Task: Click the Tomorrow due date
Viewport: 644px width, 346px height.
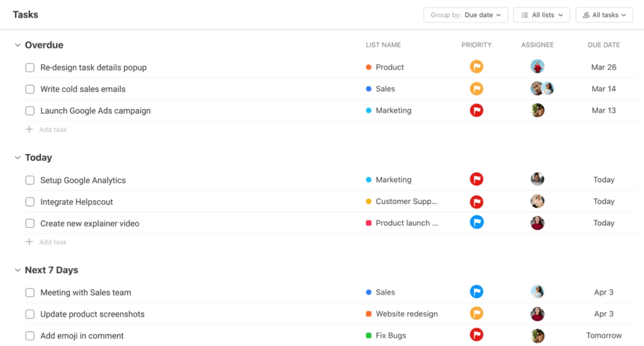Action: tap(604, 335)
